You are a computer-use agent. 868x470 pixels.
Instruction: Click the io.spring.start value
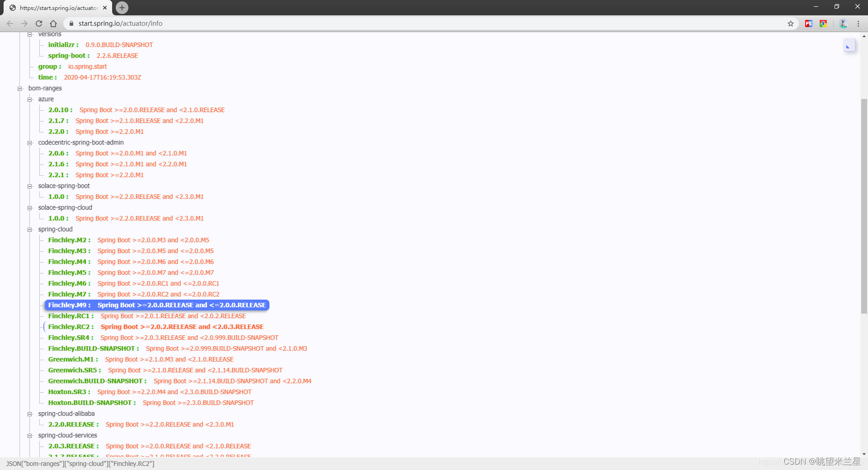click(x=88, y=66)
